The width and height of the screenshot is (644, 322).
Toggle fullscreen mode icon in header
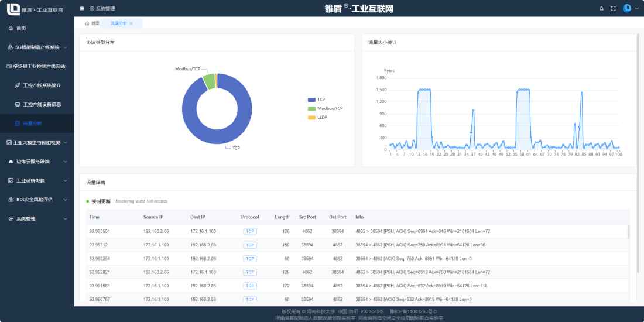(613, 8)
